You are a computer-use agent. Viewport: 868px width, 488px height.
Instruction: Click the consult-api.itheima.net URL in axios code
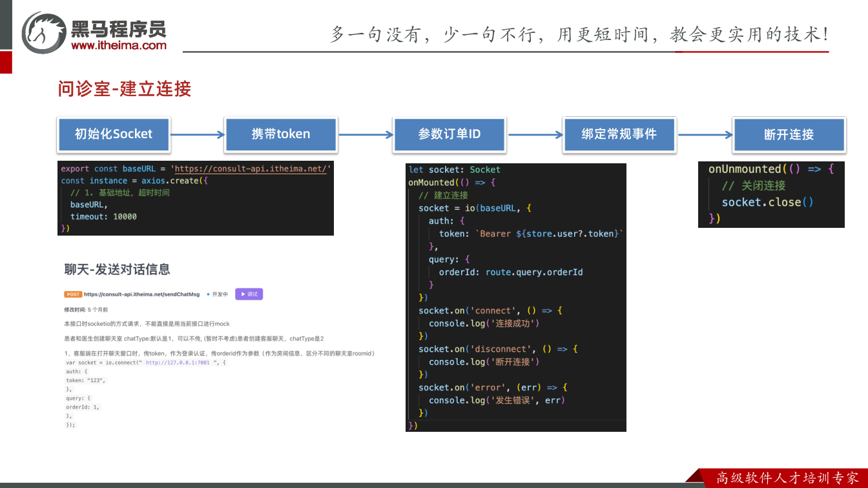251,169
